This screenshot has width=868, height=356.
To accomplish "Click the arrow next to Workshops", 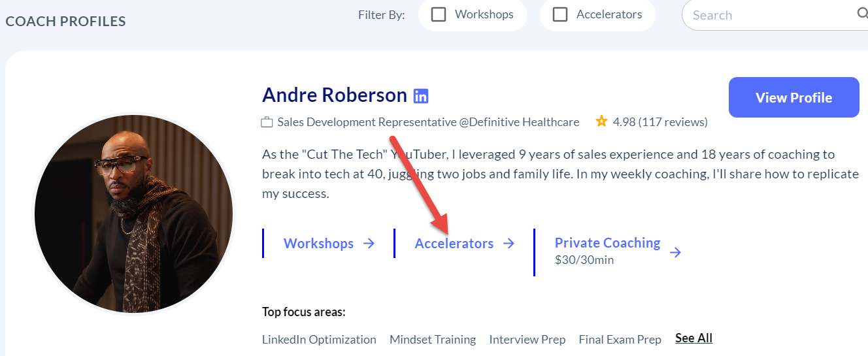I will coord(369,244).
